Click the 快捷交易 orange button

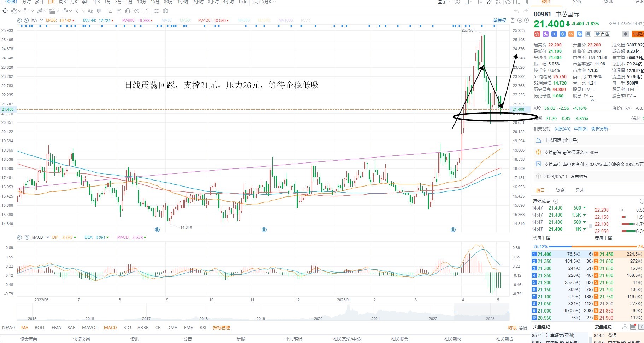coord(638,34)
